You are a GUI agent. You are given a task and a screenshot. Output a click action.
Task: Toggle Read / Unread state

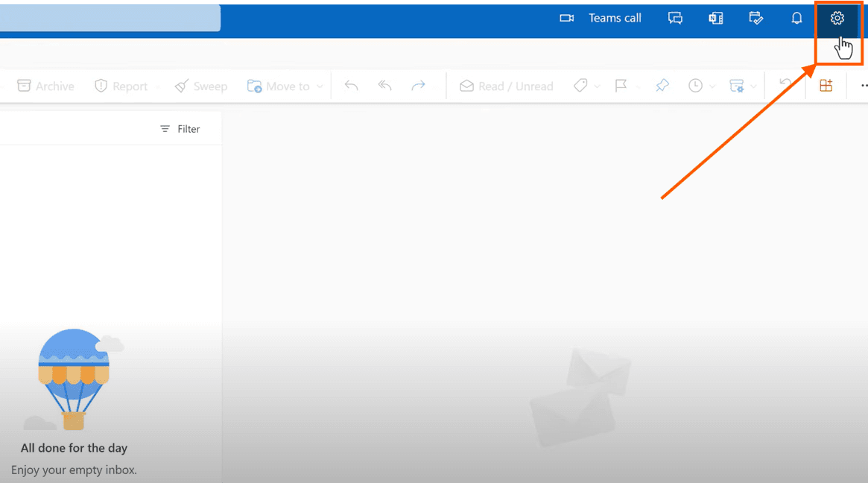click(506, 85)
